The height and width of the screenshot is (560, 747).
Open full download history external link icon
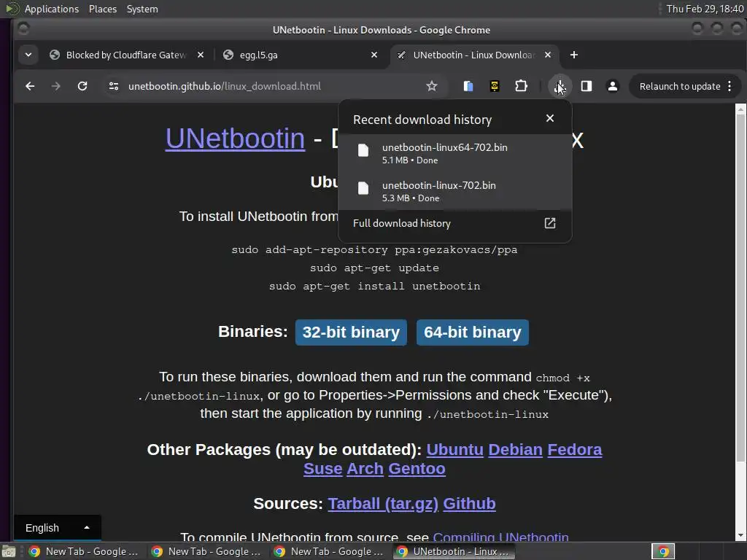coord(550,223)
